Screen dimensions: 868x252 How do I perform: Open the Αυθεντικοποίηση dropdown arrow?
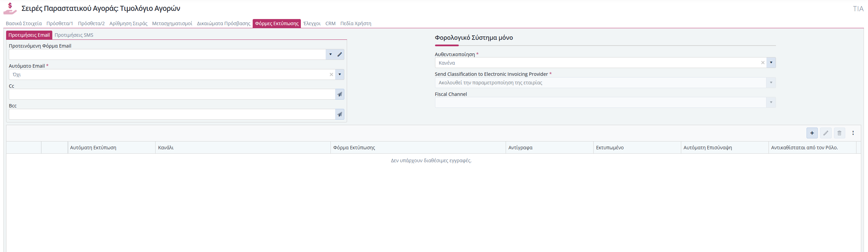pos(771,63)
